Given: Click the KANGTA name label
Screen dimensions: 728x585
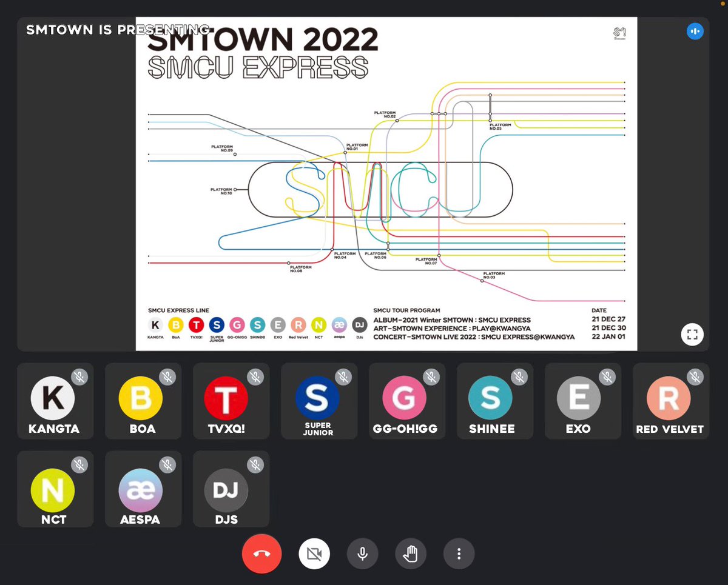Looking at the screenshot, I should coord(54,429).
